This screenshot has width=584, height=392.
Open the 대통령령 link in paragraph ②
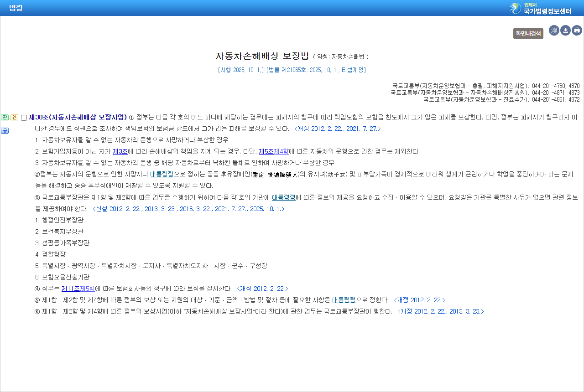[162, 174]
